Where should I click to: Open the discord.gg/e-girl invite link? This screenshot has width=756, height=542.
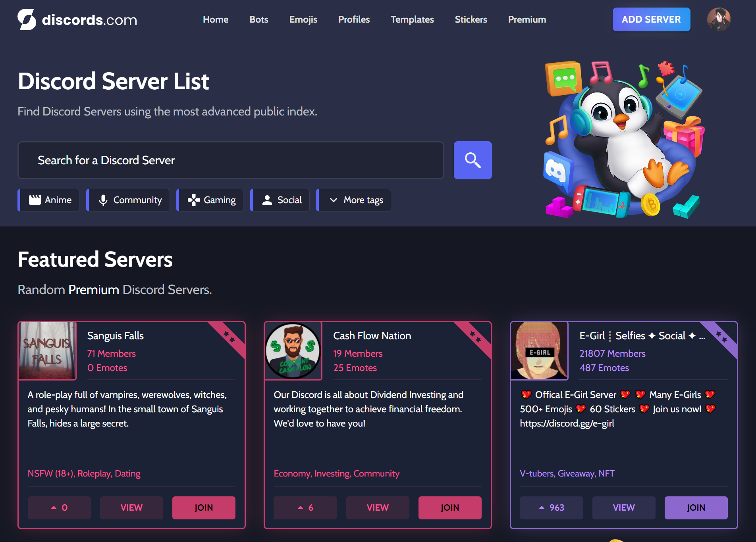click(567, 423)
